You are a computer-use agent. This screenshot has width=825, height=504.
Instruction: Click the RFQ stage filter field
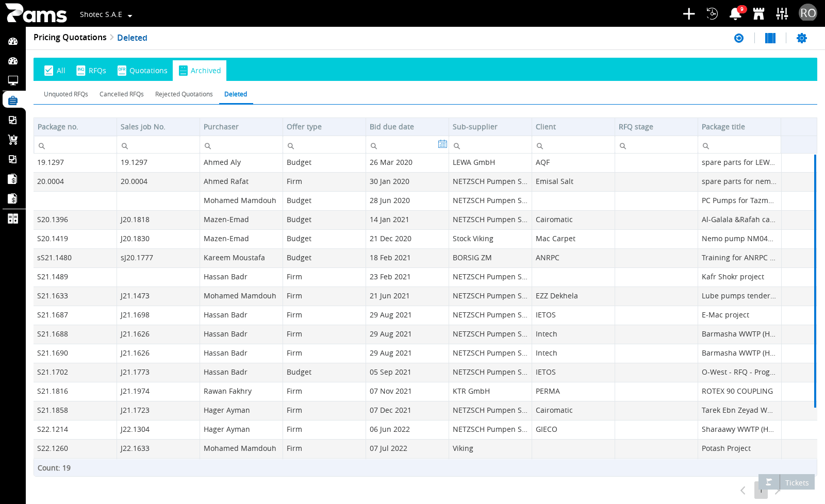tap(656, 145)
